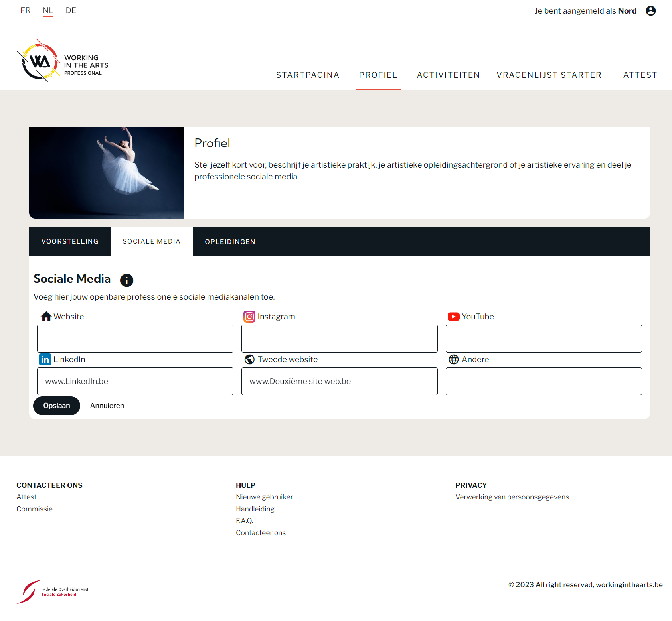Focus the Andere input field
Image resolution: width=672 pixels, height=621 pixels.
click(544, 381)
